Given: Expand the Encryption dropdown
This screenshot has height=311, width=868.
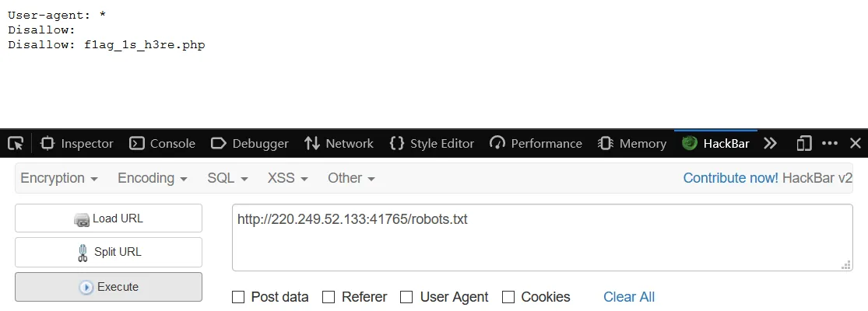Looking at the screenshot, I should click(x=59, y=178).
